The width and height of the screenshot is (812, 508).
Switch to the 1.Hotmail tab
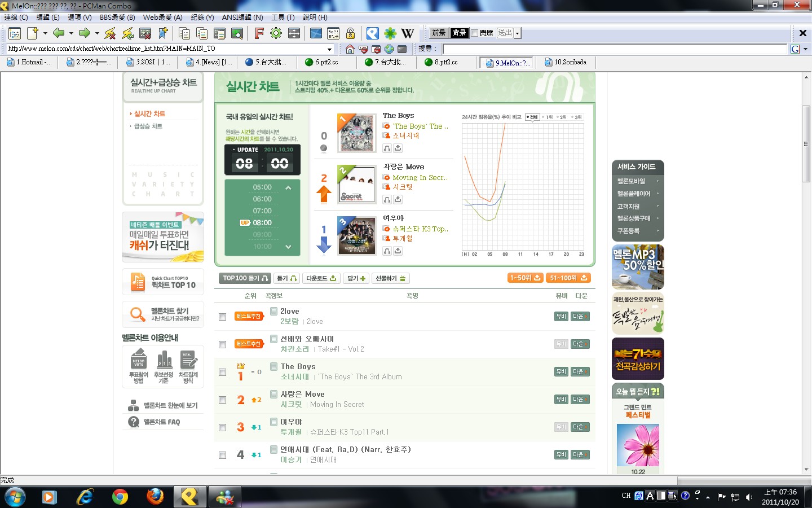click(30, 62)
